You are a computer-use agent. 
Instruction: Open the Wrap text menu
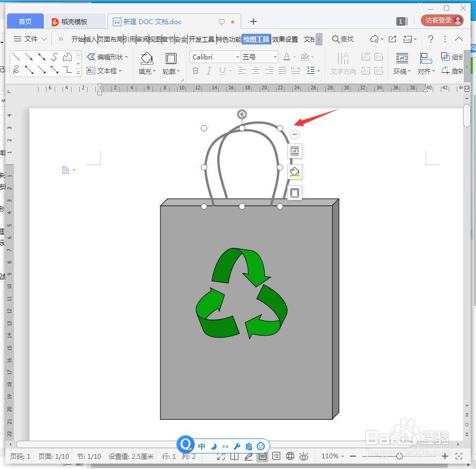coord(402,63)
